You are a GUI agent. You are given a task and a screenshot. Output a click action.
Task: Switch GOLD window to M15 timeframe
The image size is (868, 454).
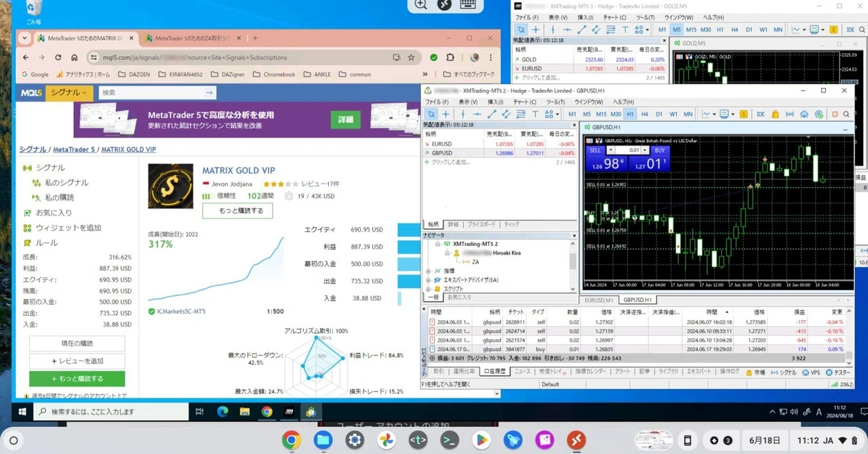[691, 30]
